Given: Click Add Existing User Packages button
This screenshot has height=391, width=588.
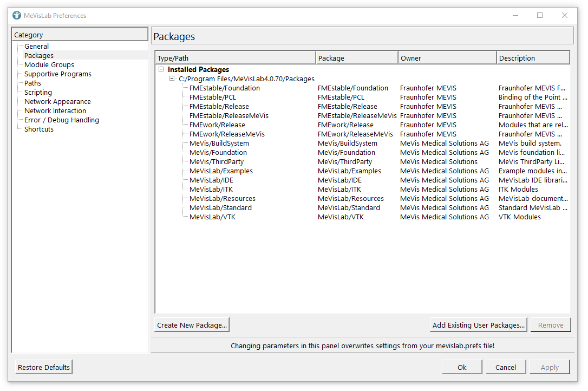Looking at the screenshot, I should click(479, 325).
